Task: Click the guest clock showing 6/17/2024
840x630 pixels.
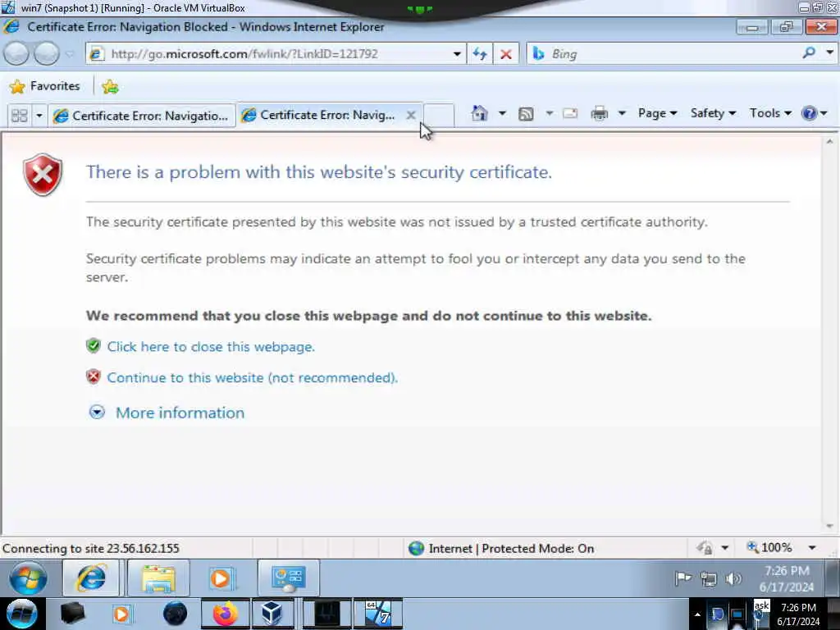Action: click(787, 579)
